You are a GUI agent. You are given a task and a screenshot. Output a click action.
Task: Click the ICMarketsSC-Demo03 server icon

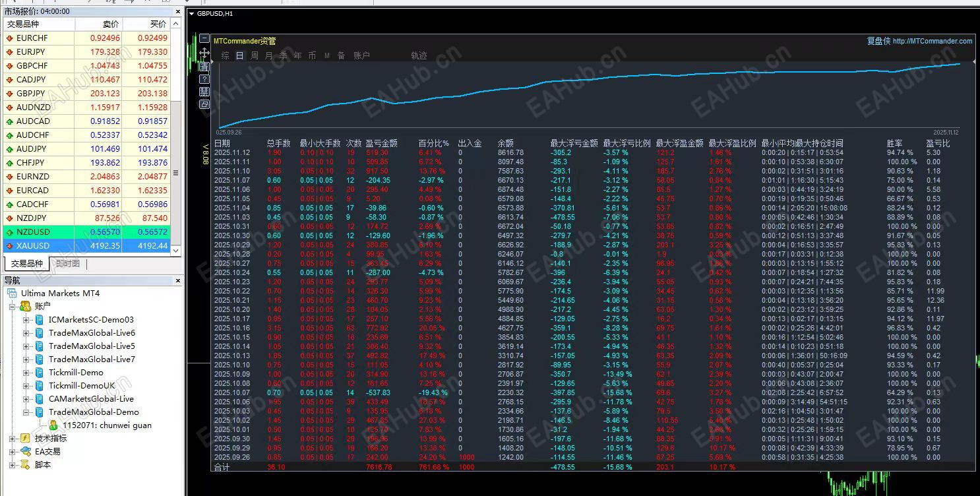(39, 320)
